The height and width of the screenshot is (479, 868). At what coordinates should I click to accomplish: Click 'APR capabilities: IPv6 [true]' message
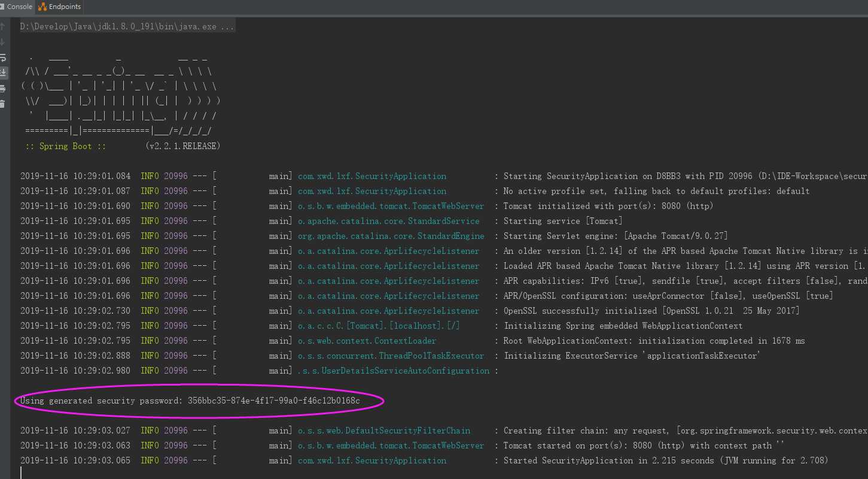(x=685, y=281)
